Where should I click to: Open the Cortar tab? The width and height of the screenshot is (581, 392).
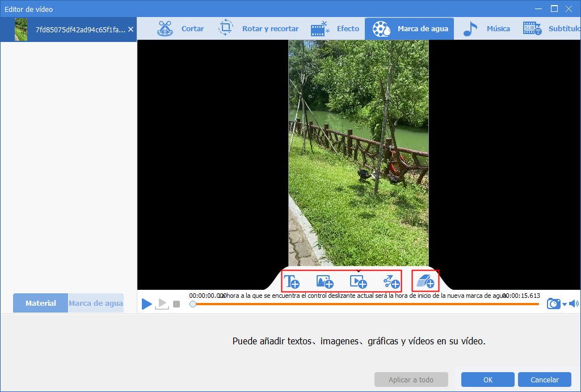pyautogui.click(x=180, y=28)
